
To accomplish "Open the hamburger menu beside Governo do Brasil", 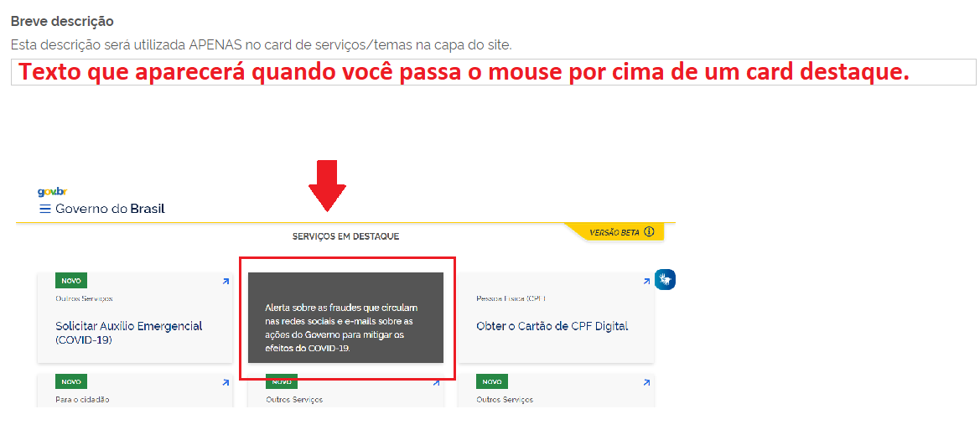I will click(x=45, y=209).
